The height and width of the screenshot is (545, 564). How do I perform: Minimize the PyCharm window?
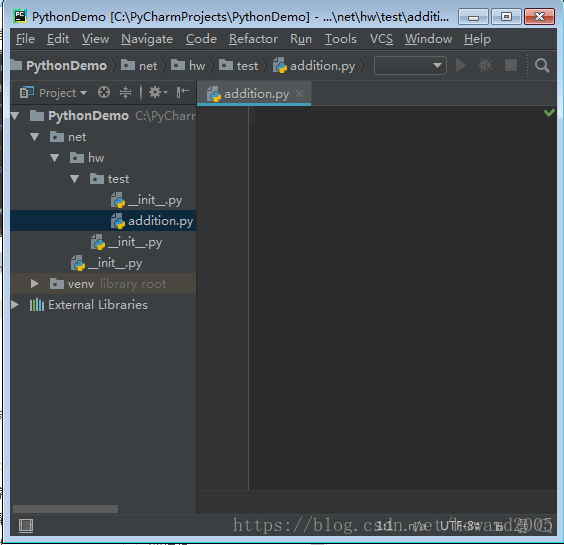(473, 17)
